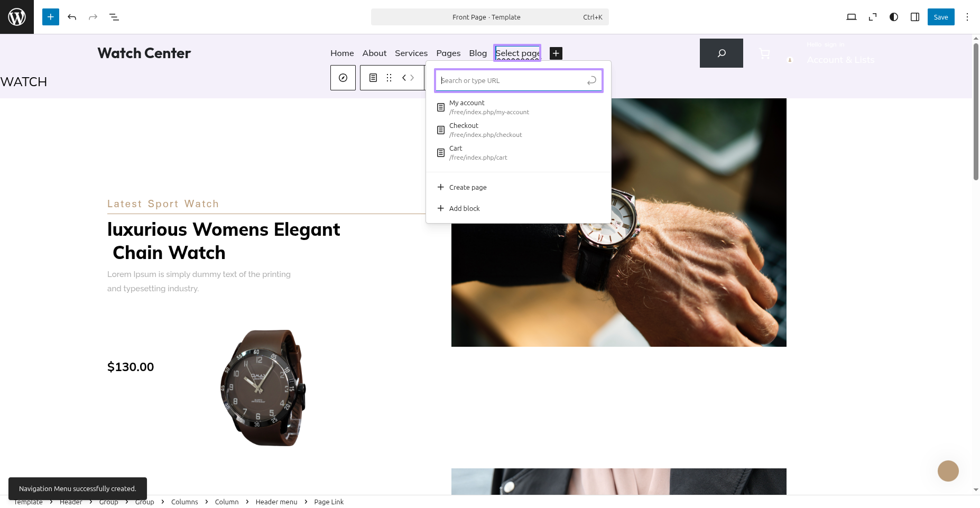
Task: Open the device preview laptop icon
Action: (851, 17)
